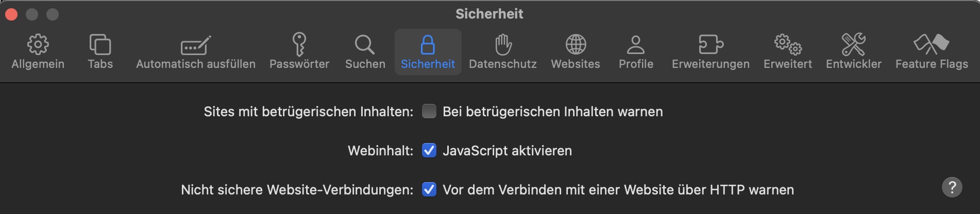Select the Feature Flags icon
980x214 pixels.
click(931, 45)
